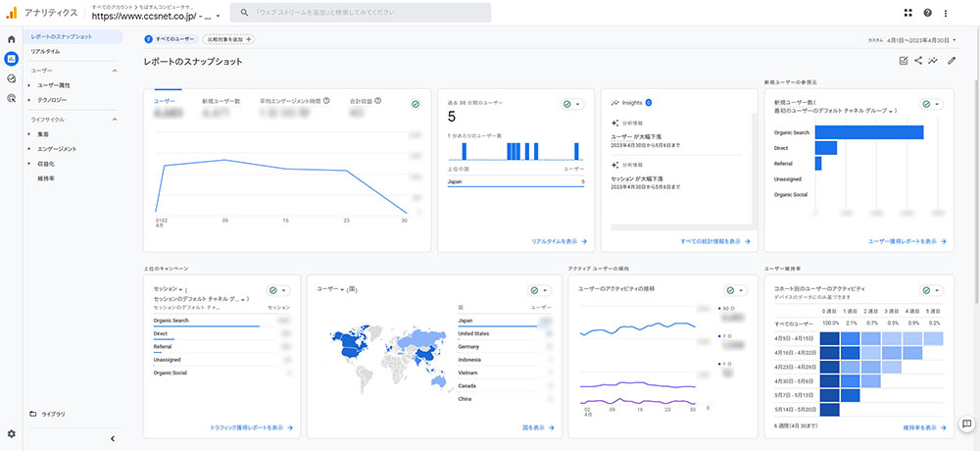Switch to the 平均エンゲージメント時間 metric tab
The height and width of the screenshot is (451, 980).
coord(295,107)
